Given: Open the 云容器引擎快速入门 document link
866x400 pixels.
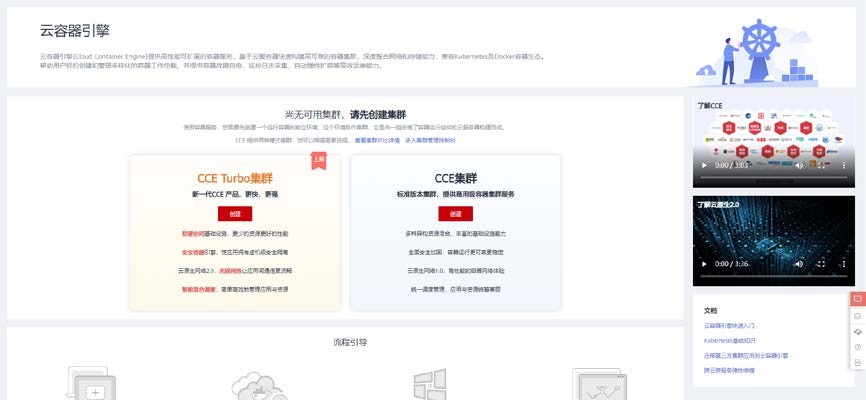Looking at the screenshot, I should point(729,326).
